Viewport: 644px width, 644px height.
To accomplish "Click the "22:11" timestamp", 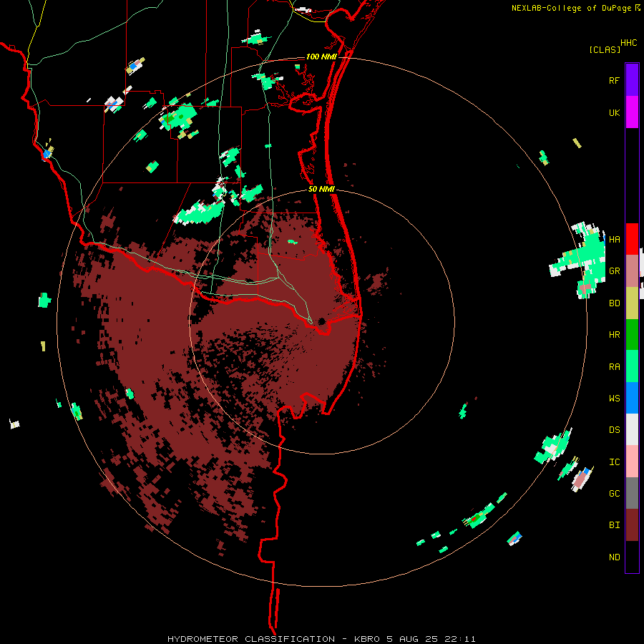I will pos(461,639).
